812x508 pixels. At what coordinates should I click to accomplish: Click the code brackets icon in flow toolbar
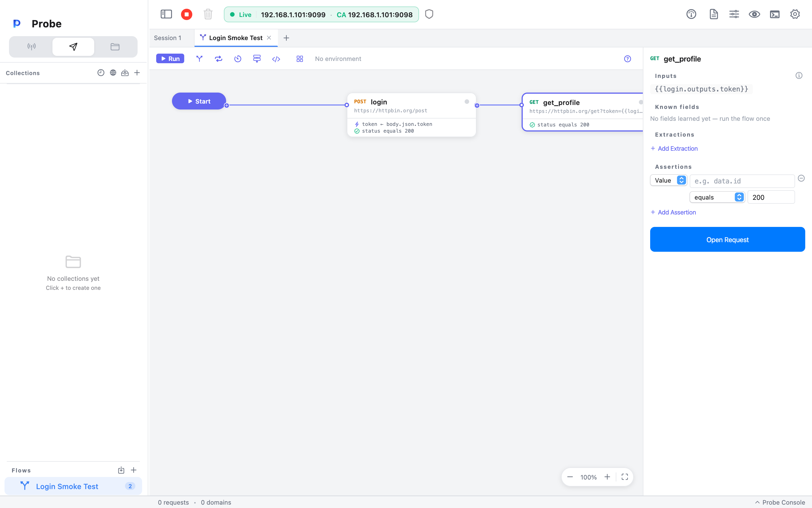(x=276, y=59)
